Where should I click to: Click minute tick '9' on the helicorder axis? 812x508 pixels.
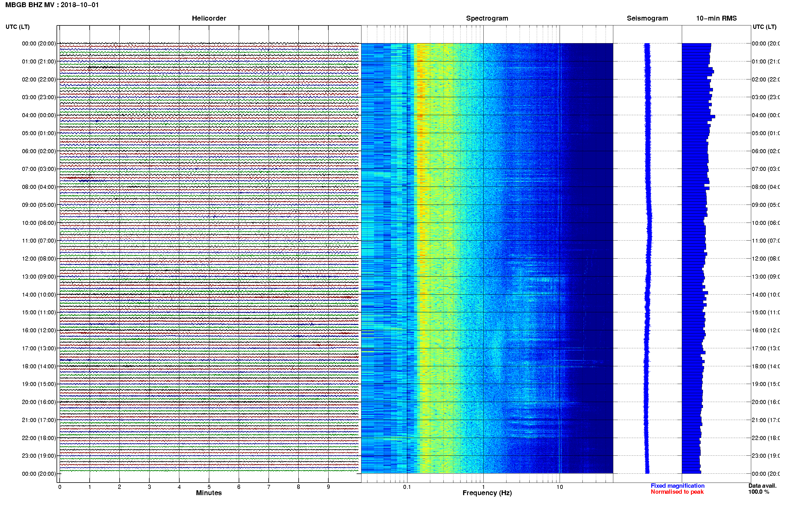[328, 487]
